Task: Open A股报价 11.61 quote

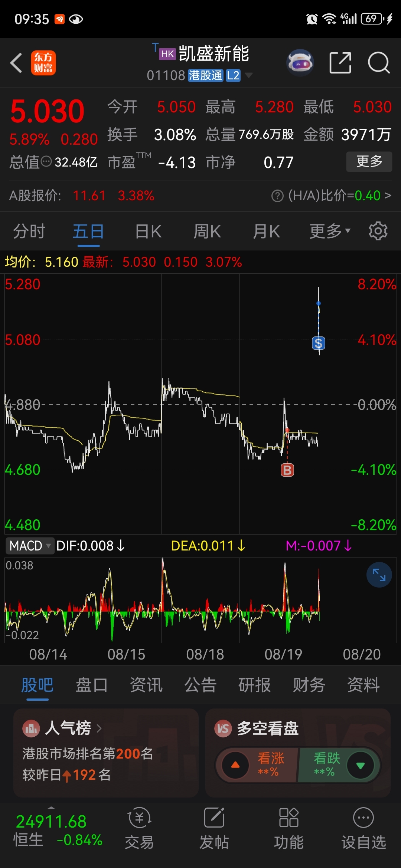Action: [x=82, y=195]
